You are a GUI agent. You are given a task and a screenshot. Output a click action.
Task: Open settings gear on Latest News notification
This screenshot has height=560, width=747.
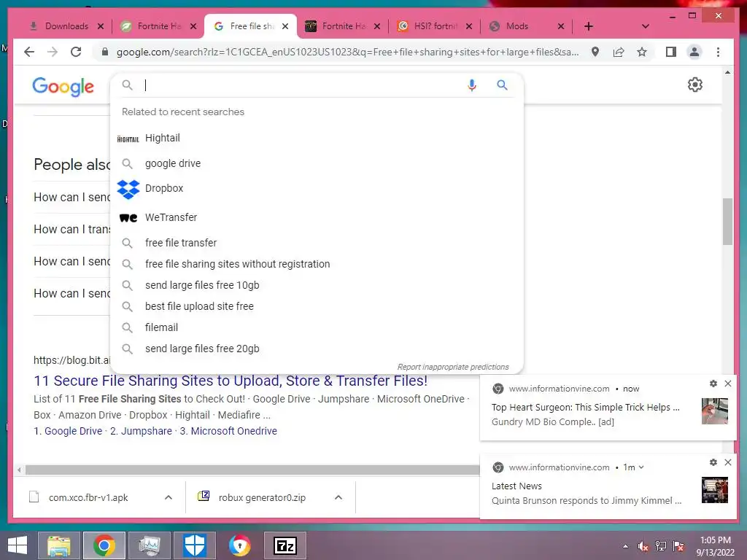(713, 462)
